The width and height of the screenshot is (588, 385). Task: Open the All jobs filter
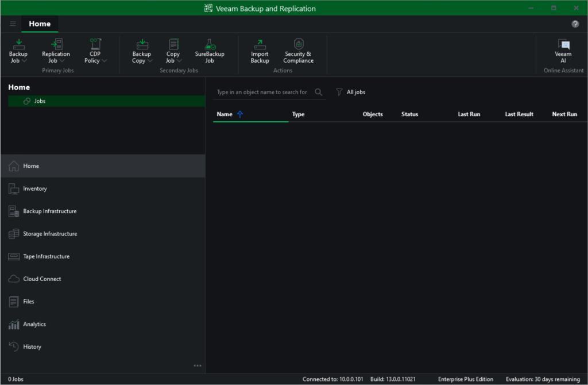(351, 92)
